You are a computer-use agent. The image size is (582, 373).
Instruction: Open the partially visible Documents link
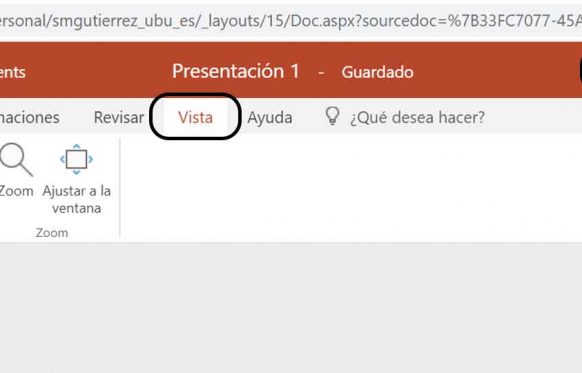(13, 72)
